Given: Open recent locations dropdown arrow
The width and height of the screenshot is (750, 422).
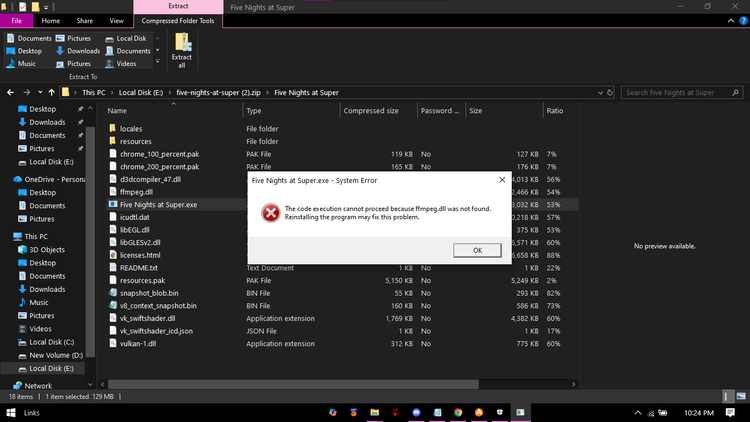Looking at the screenshot, I should point(40,92).
